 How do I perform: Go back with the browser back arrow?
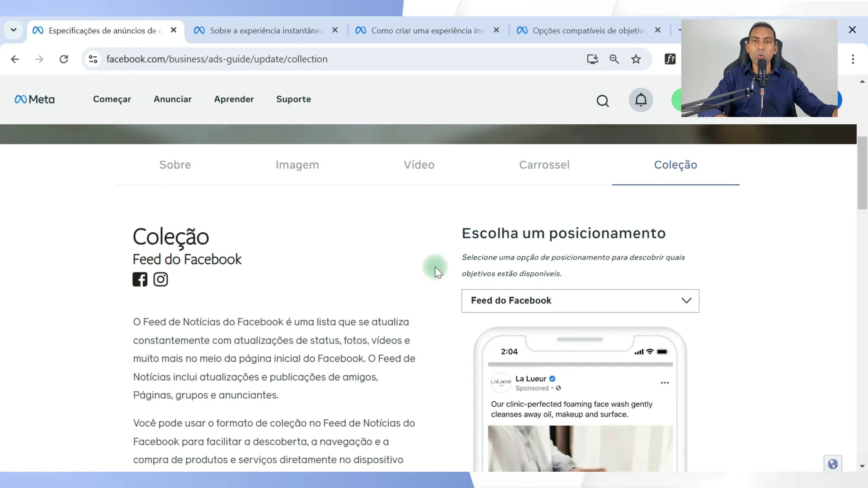[15, 59]
